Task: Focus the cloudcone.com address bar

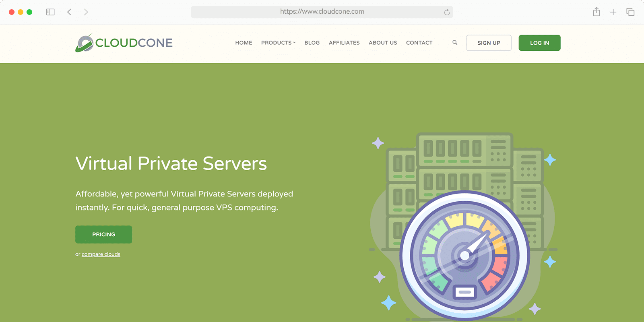Action: pos(322,12)
